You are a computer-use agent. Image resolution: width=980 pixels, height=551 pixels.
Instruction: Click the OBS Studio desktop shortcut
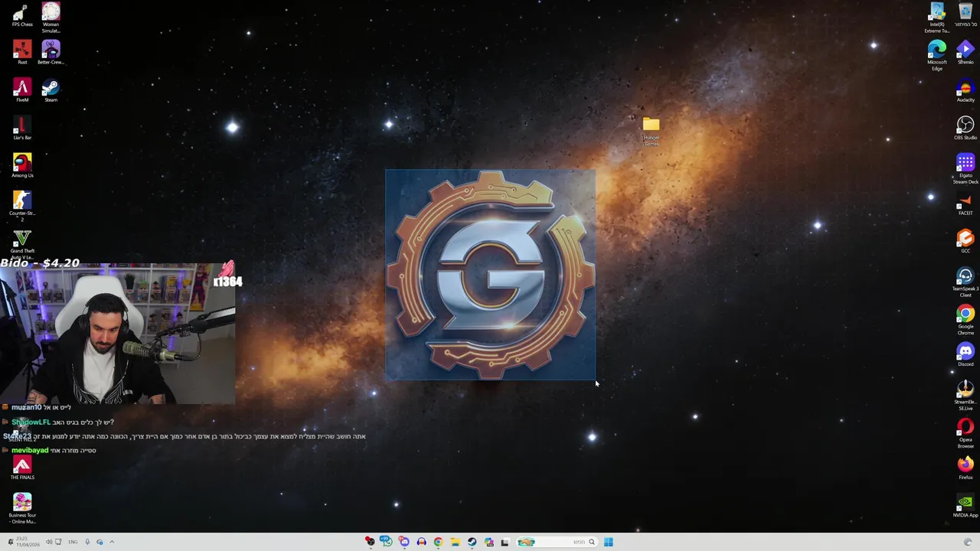pos(965,129)
